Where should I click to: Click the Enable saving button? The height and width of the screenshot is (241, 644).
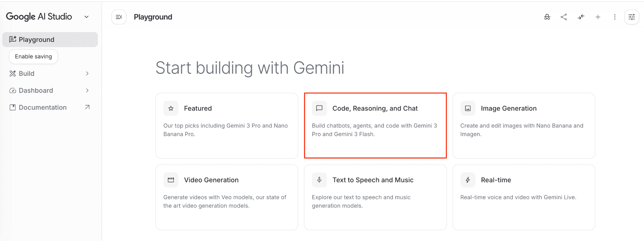[33, 57]
